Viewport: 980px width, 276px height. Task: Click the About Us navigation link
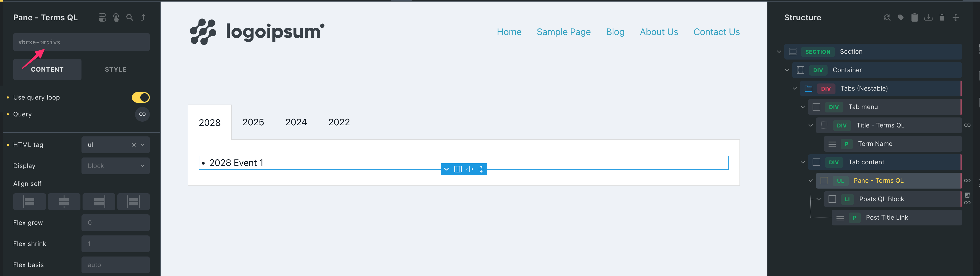click(659, 32)
